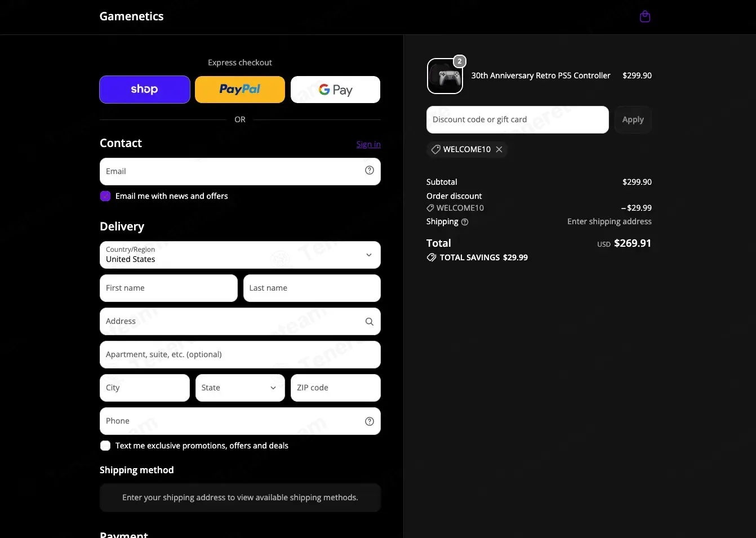Viewport: 756px width, 538px height.
Task: Remove the WELCOME10 discount code
Action: pos(499,149)
